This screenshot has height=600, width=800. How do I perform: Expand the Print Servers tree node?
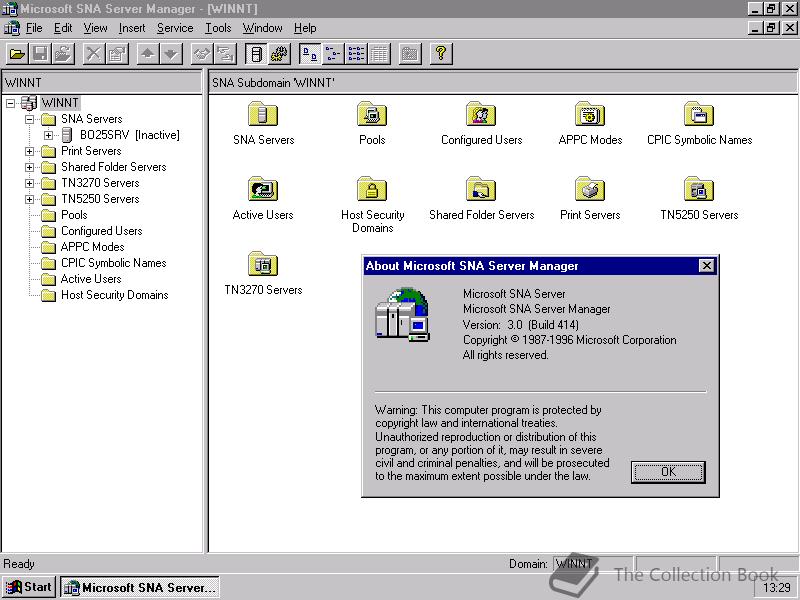tap(30, 152)
